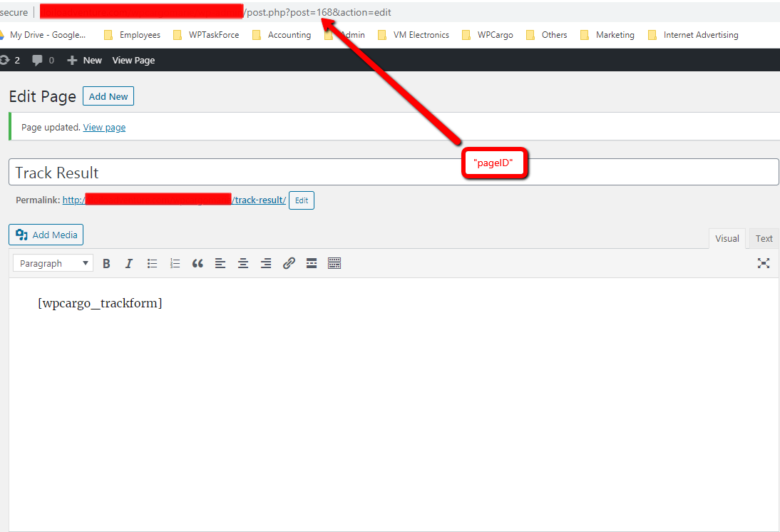The image size is (780, 532).
Task: Switch to the Visual editor tab
Action: (x=727, y=239)
